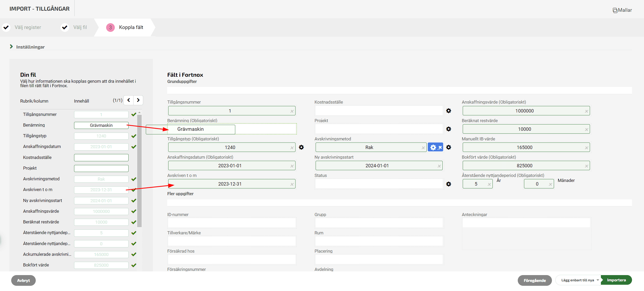Open black gear next to Avskrivningsmetod
The image size is (644, 291).
449,147
